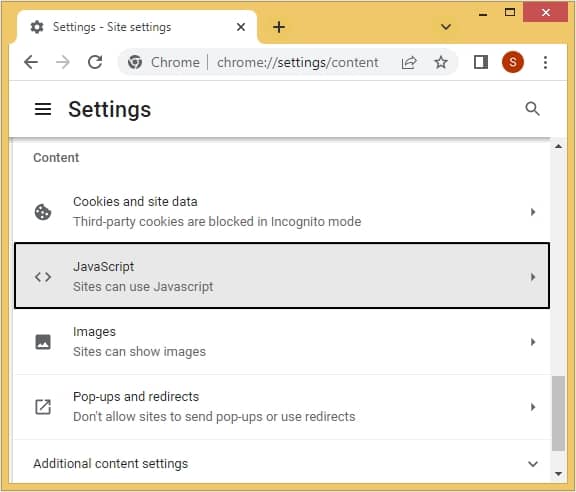Click the forward navigation arrow
This screenshot has height=492, width=576.
click(x=63, y=62)
